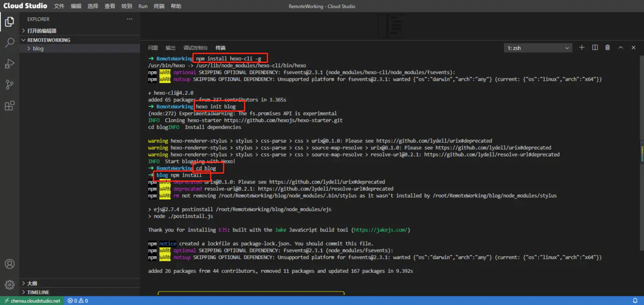The image size is (644, 305).
Task: Open the Run menu
Action: coord(143,6)
